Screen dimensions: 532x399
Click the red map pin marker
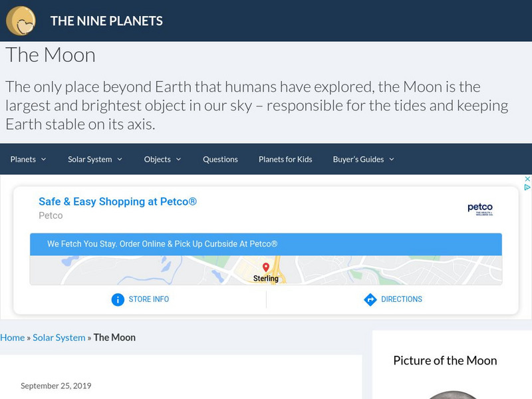coord(266,267)
